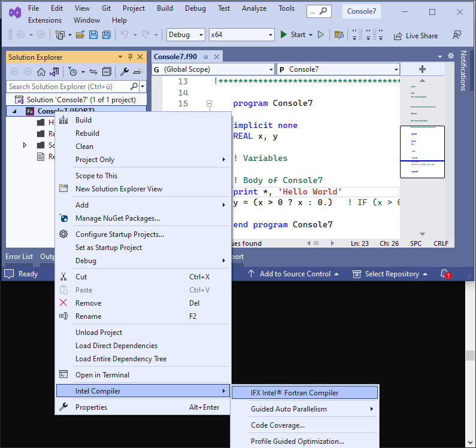Click Solution Explorer Home icon
This screenshot has width=476, height=448.
pyautogui.click(x=41, y=72)
